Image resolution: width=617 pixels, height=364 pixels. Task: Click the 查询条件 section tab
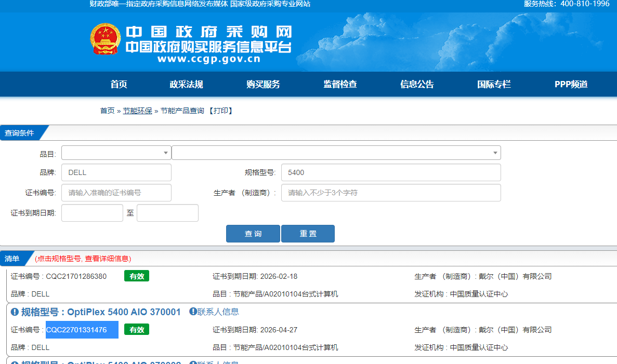point(19,133)
